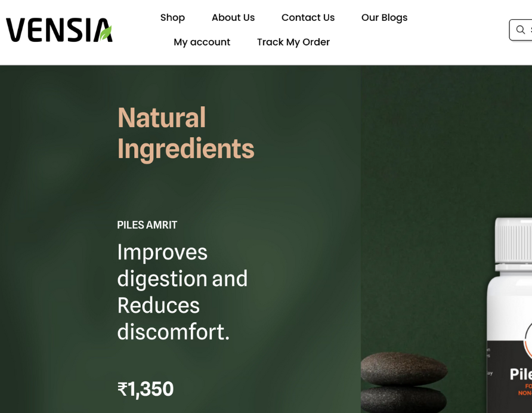Click the search magnifier icon
This screenshot has width=532, height=413.
pos(521,30)
